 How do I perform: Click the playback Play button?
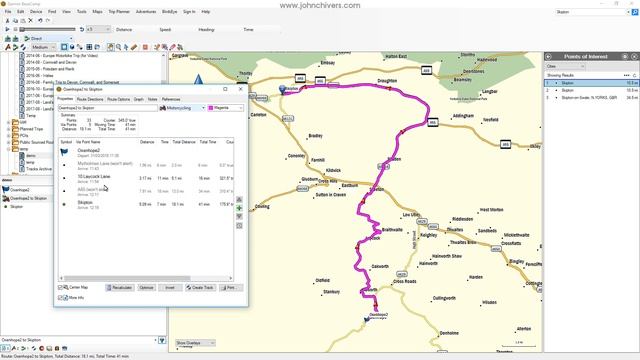coord(7,29)
